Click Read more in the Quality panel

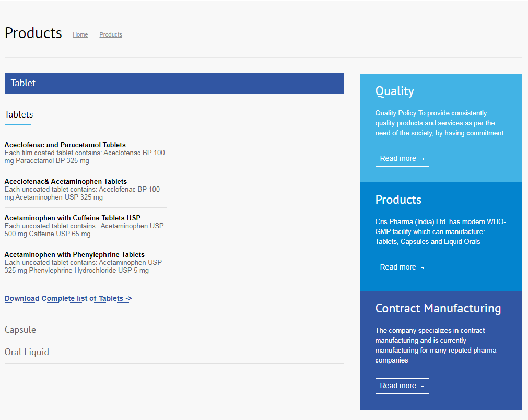click(x=402, y=158)
